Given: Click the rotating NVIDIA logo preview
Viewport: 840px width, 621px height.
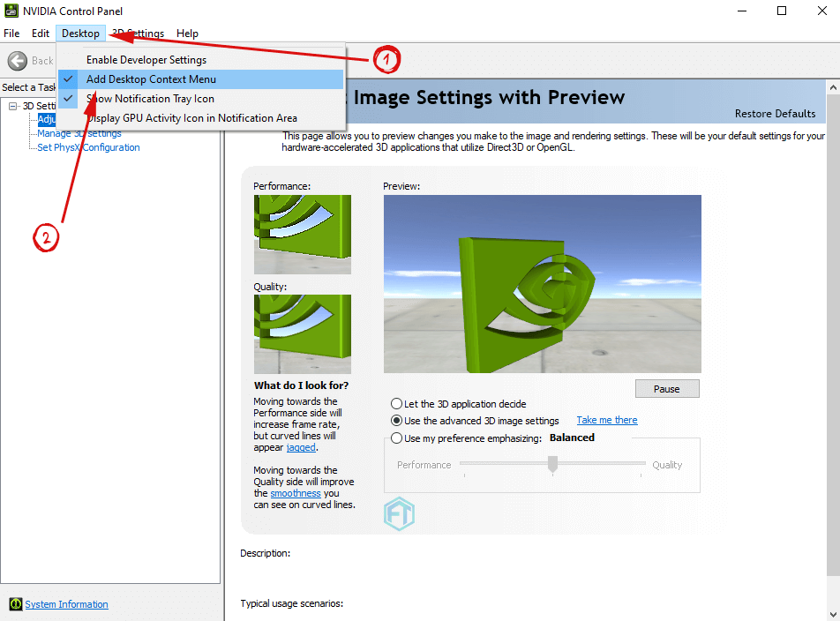Looking at the screenshot, I should (x=542, y=284).
